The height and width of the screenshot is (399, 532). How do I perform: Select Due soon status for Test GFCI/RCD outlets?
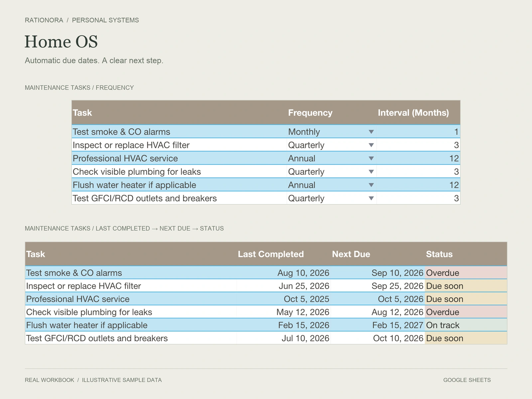tap(466, 338)
